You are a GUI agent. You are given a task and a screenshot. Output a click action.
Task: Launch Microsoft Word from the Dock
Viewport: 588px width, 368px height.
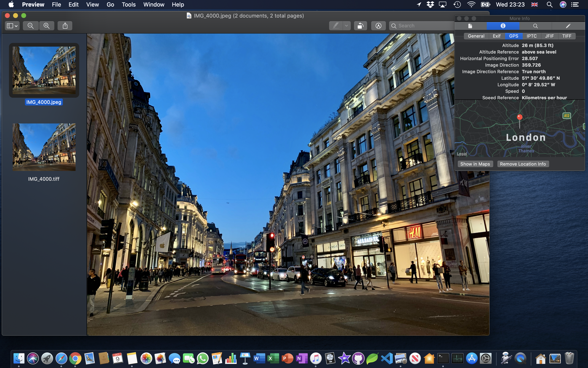(259, 358)
